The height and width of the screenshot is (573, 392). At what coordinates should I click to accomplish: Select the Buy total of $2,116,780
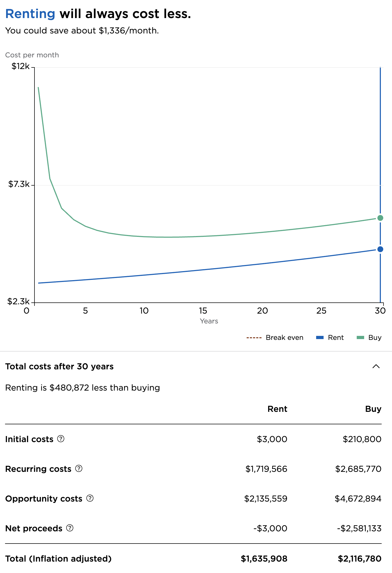pyautogui.click(x=359, y=559)
